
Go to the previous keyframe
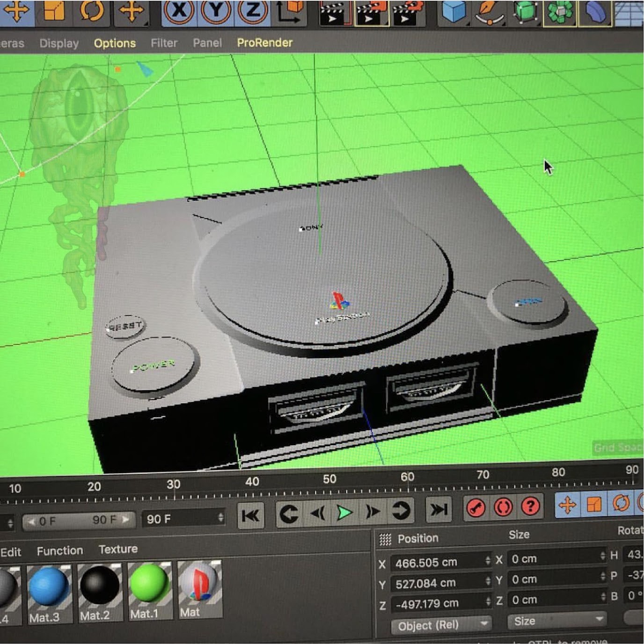pyautogui.click(x=288, y=514)
